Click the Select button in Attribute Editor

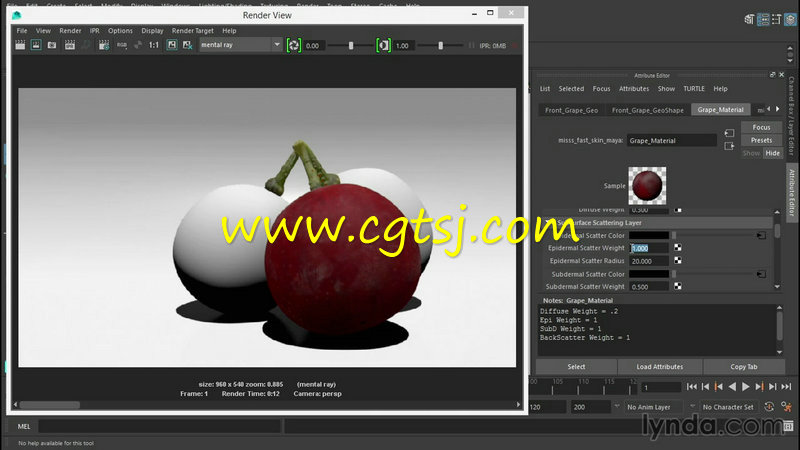point(576,366)
